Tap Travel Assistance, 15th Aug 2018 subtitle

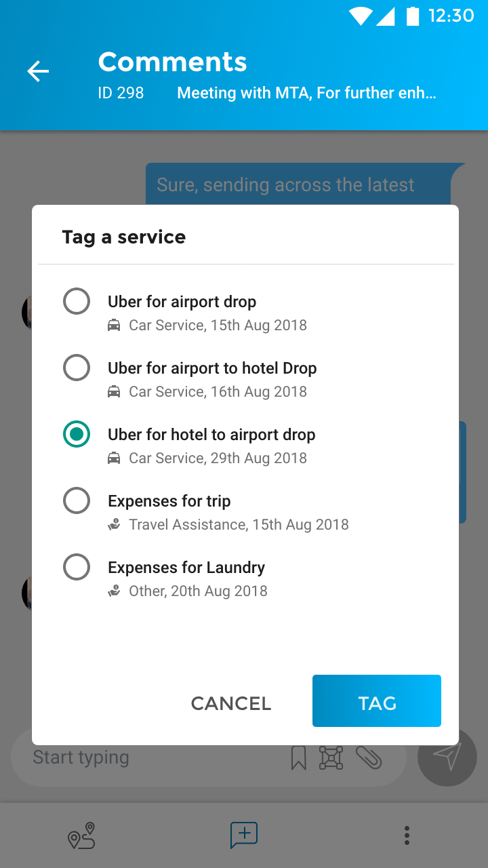(239, 525)
